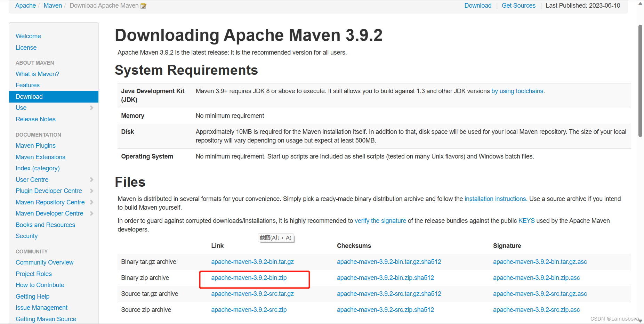Open the Maven breadcrumb link

click(x=53, y=6)
